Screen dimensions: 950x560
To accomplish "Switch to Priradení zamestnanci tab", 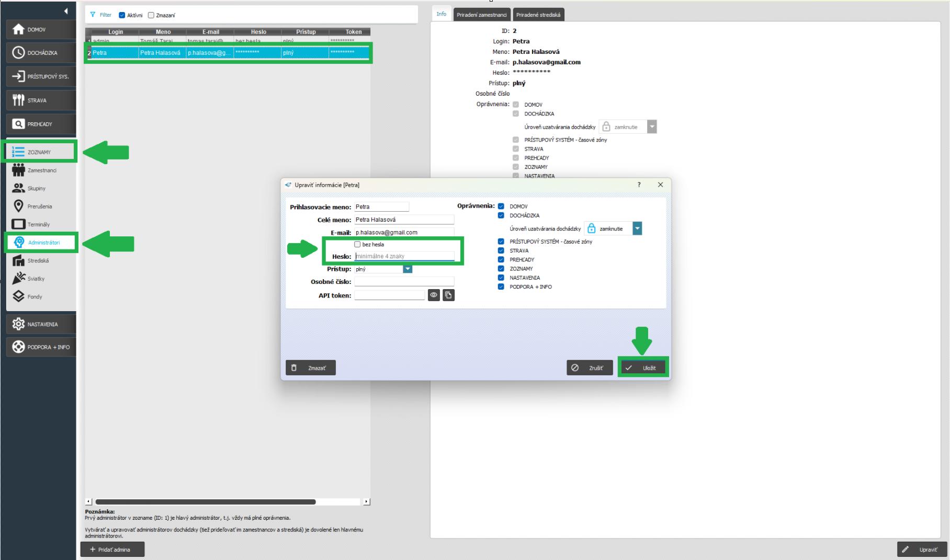I will (x=481, y=15).
